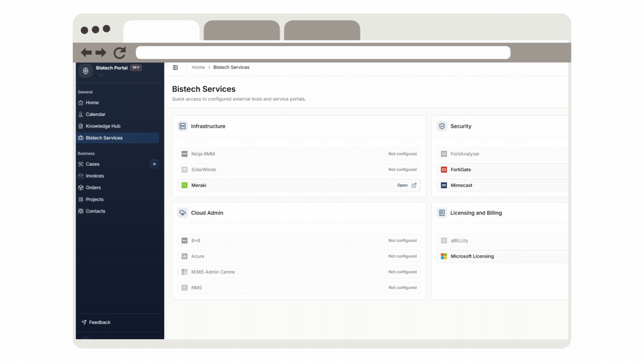Screen dimensions: 644x362
Task: Add a new case with the plus button
Action: point(154,164)
